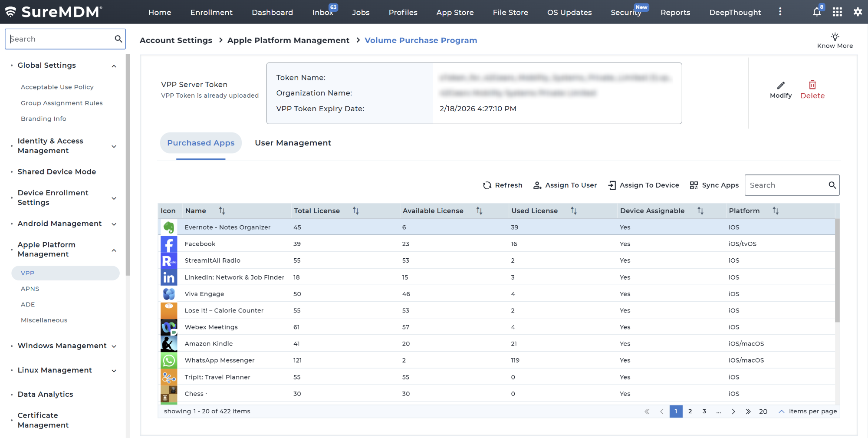Viewport: 868px width, 438px height.
Task: Click the Know More lightbulb icon
Action: coord(835,36)
